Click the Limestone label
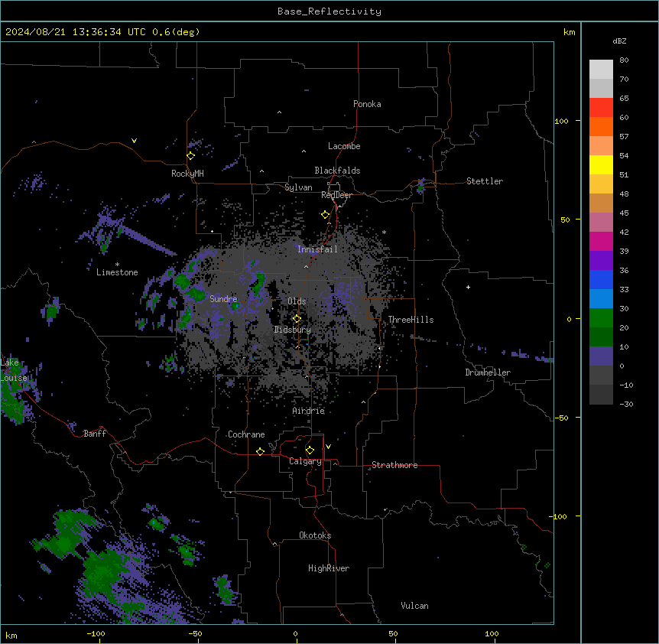Image resolution: width=659 pixels, height=644 pixels. 117,272
